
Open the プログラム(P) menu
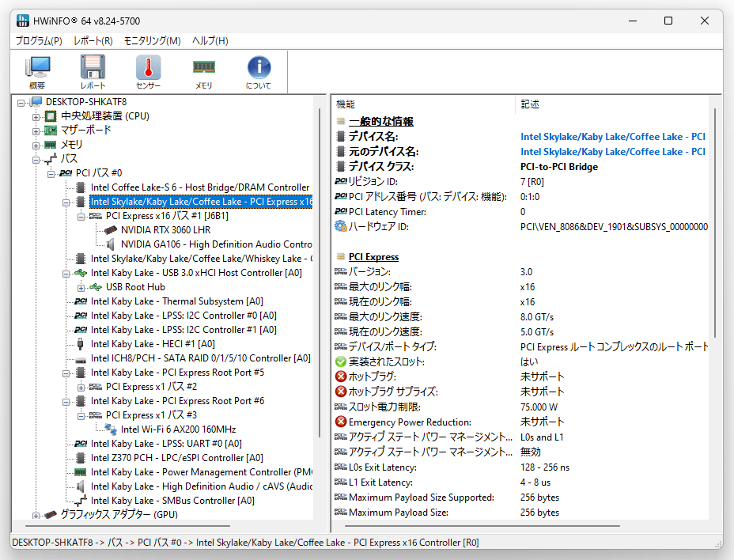pos(39,41)
